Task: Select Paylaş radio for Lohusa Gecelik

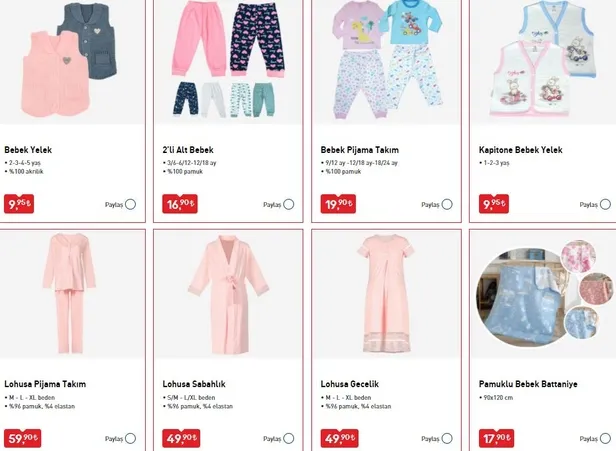Action: (447, 438)
